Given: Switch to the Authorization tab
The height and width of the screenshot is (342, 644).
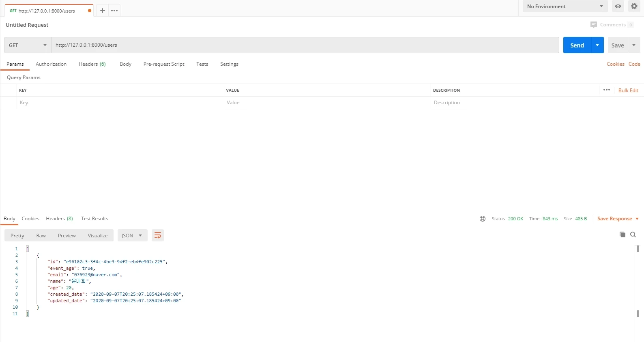Looking at the screenshot, I should [x=51, y=64].
